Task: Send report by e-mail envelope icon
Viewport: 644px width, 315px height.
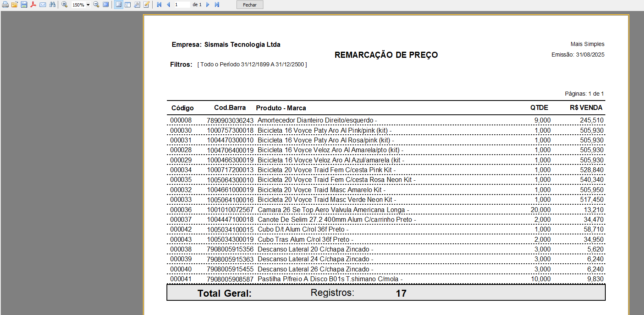Action: (x=43, y=5)
